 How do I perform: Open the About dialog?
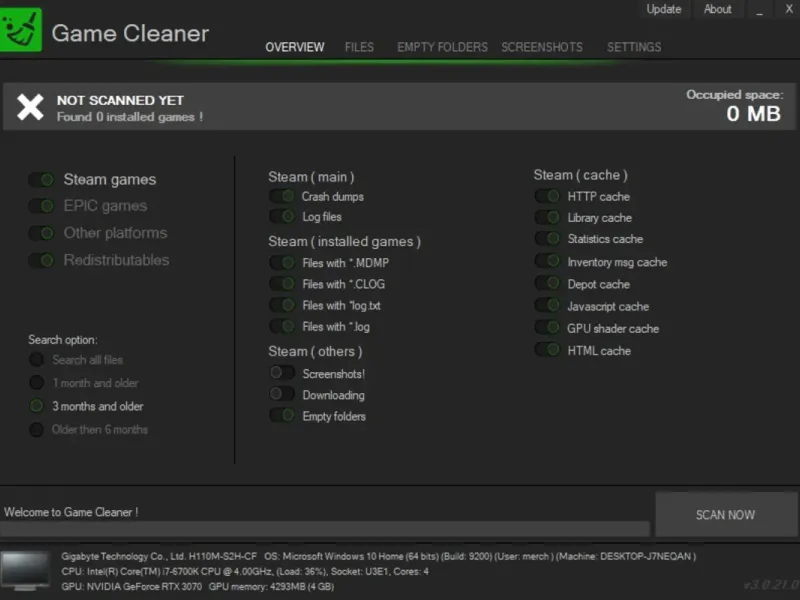[x=717, y=9]
